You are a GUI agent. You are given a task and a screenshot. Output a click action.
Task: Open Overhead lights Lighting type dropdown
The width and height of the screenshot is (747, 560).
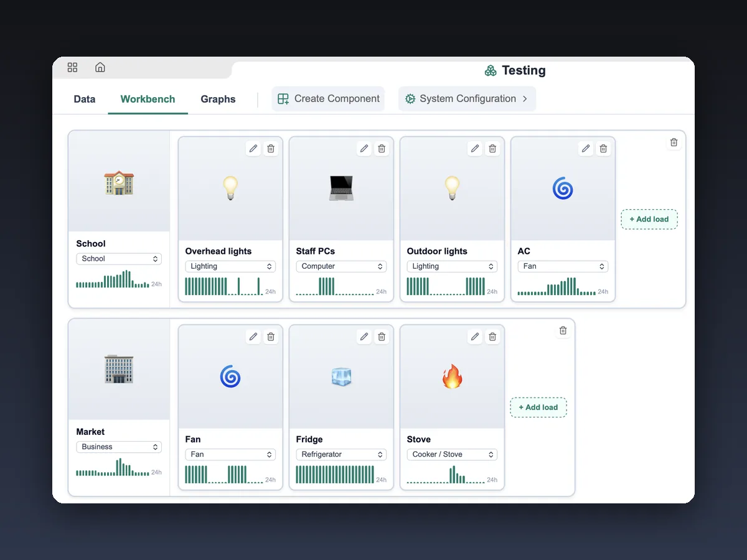click(x=230, y=266)
